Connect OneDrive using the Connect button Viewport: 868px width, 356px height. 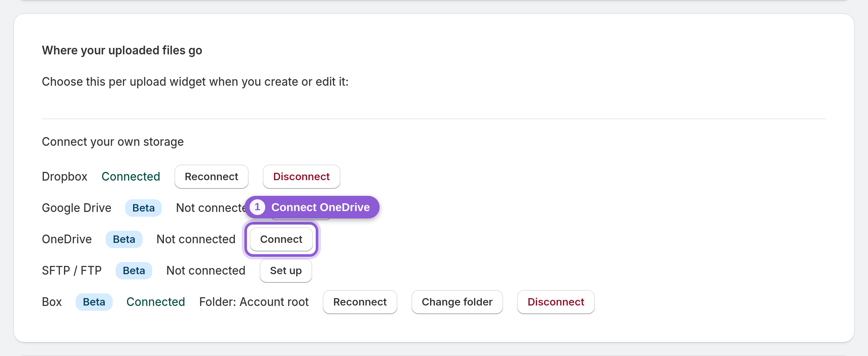(x=281, y=239)
